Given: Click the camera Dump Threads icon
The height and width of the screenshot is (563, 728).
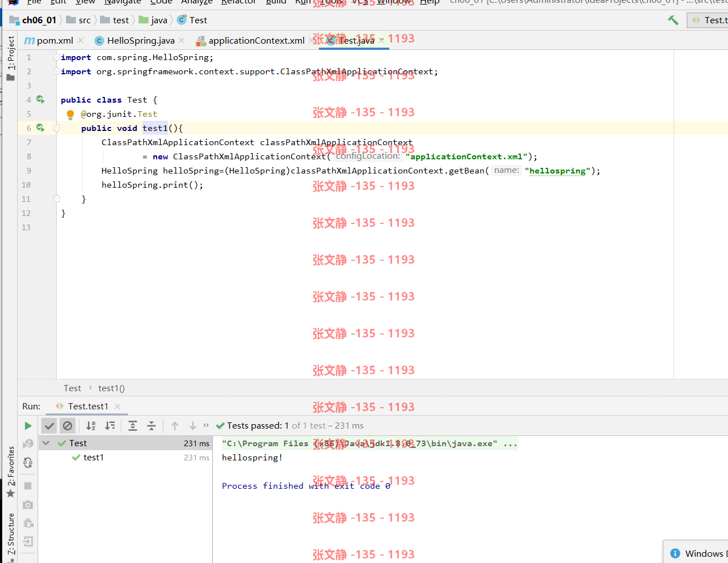Looking at the screenshot, I should pos(28,505).
